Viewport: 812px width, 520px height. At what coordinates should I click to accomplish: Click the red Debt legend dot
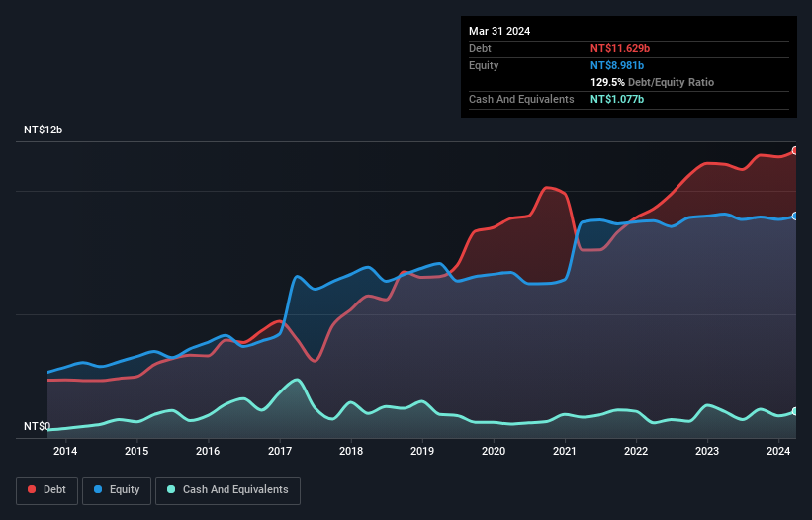(x=32, y=489)
